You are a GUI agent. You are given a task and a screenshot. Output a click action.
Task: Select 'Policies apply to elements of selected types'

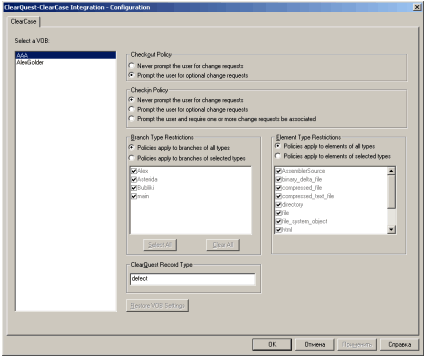(278, 156)
